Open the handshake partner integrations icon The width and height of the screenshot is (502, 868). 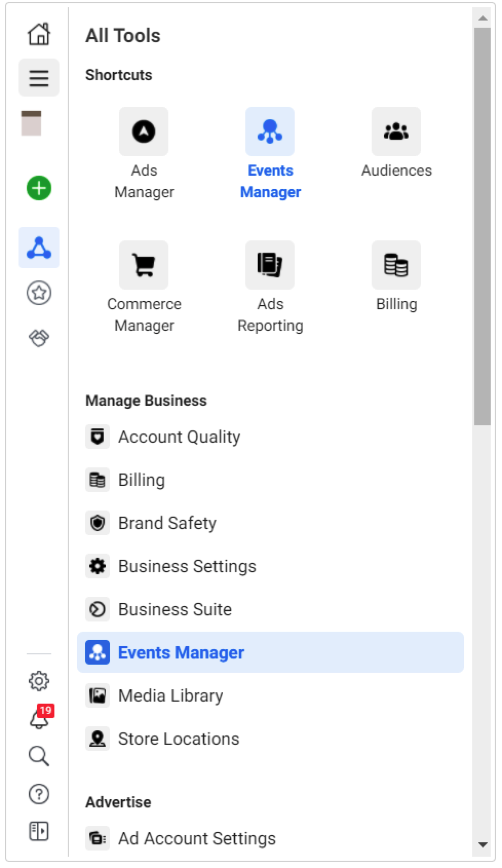click(x=39, y=338)
